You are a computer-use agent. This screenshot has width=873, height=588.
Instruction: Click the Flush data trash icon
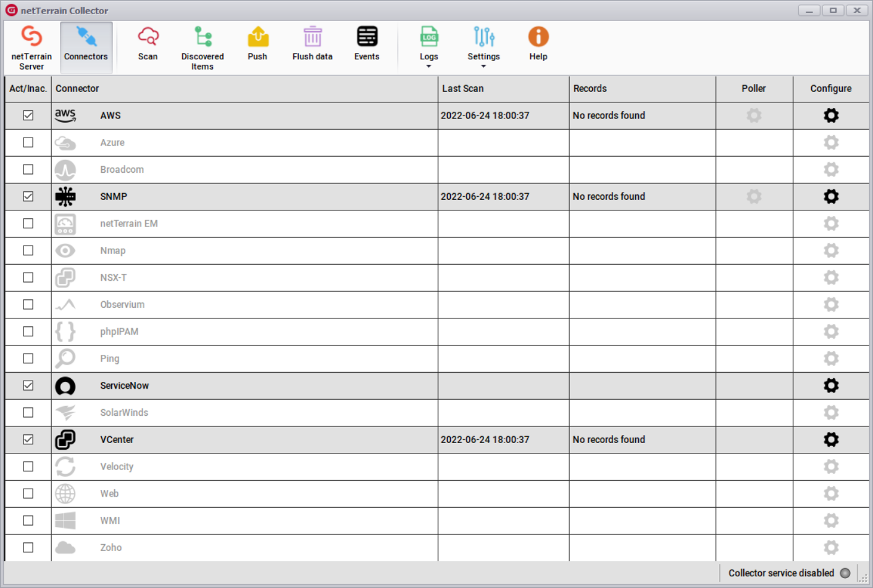pos(312,37)
